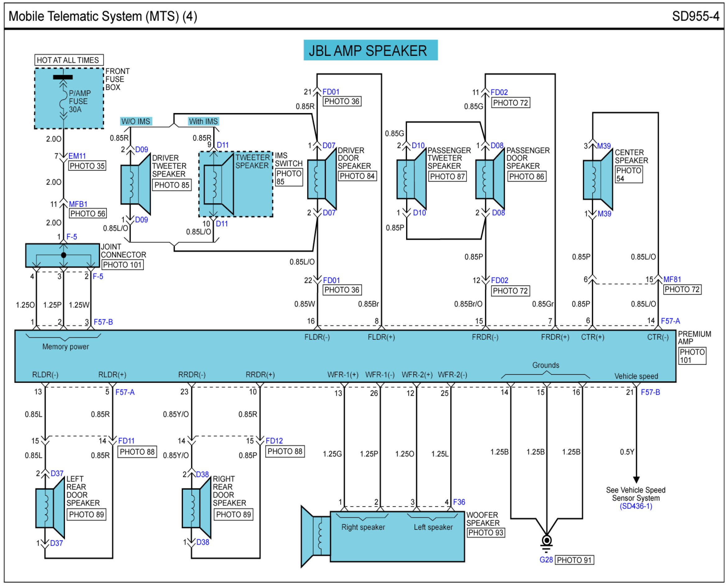Viewport: 728px width, 586px height.
Task: Click the JBL AMP SPEAKER title banner
Action: coord(370,50)
